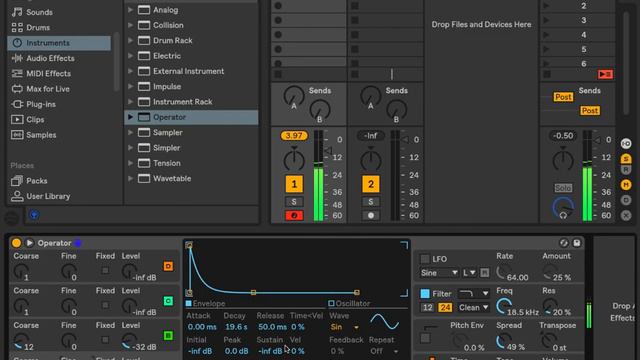Switch to the Envelope tab
This screenshot has width=640, height=360.
pos(205,303)
